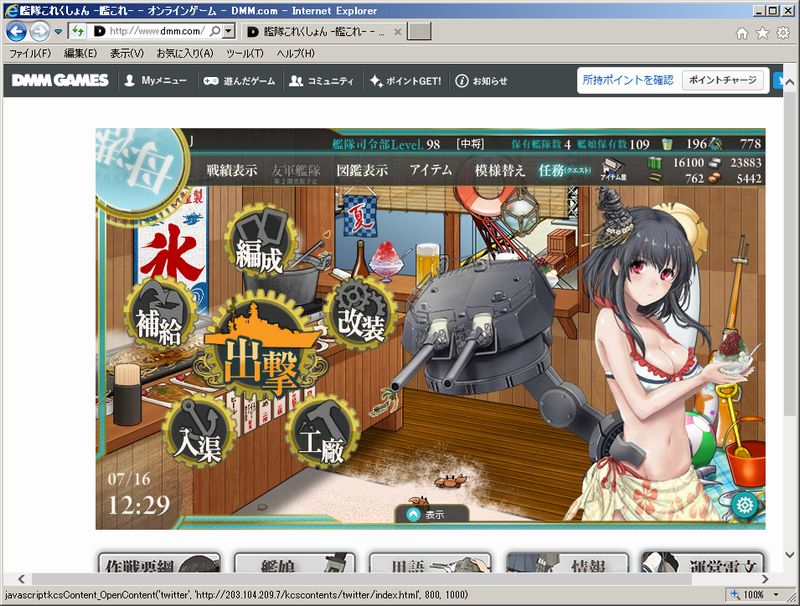Close the 艦隊これくしょん tab

[397, 32]
